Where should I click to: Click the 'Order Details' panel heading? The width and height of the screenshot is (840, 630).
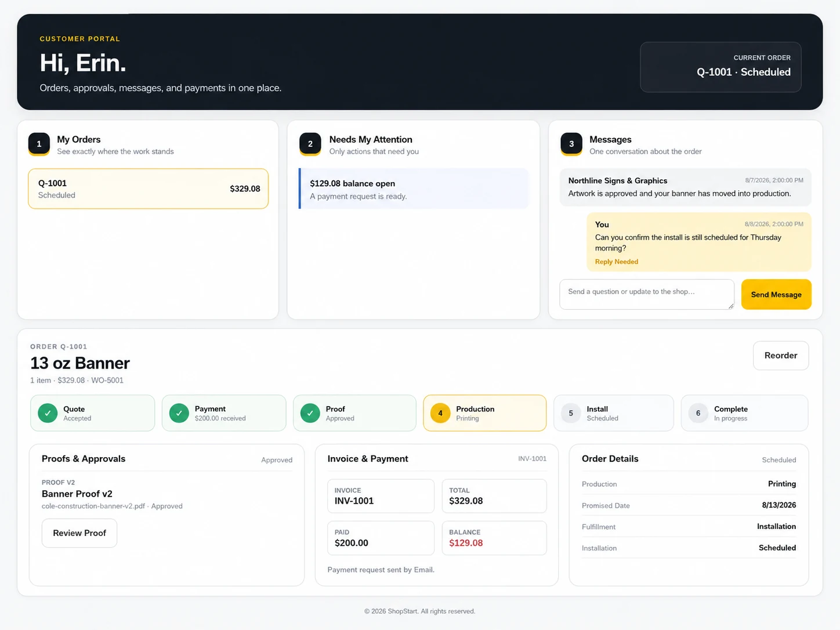pyautogui.click(x=610, y=459)
